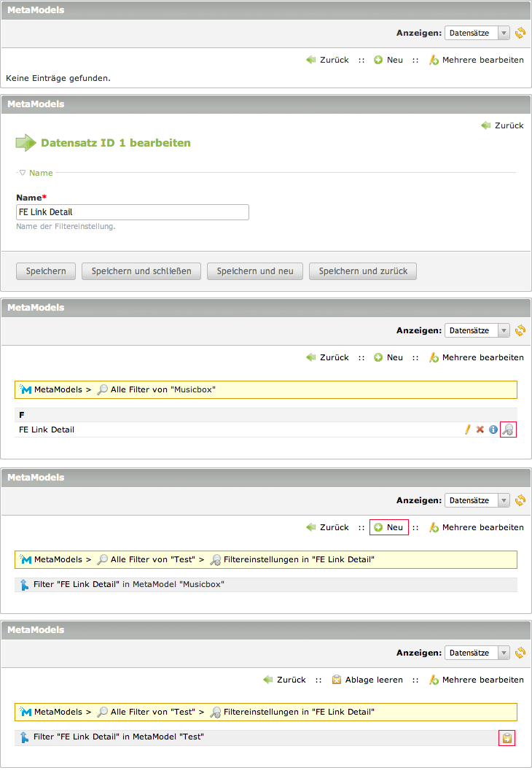Screen dimensions: 532x773
Task: Click refresh icon in the panel showing "Keine Einträge gefunden"
Action: click(x=520, y=33)
